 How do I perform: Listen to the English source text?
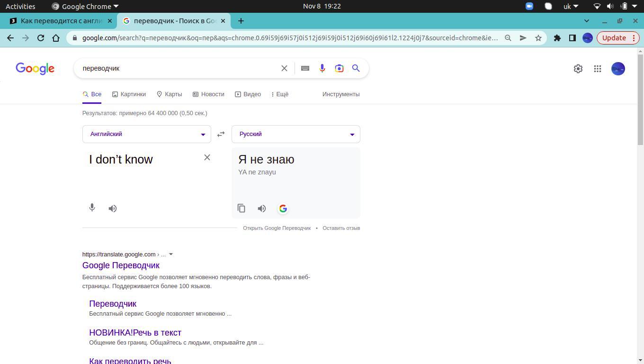(113, 209)
